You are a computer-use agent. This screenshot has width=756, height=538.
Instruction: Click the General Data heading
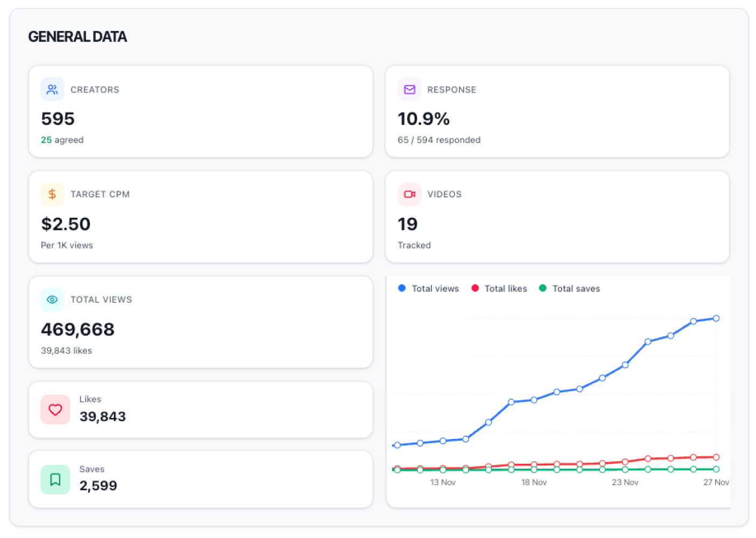(78, 37)
